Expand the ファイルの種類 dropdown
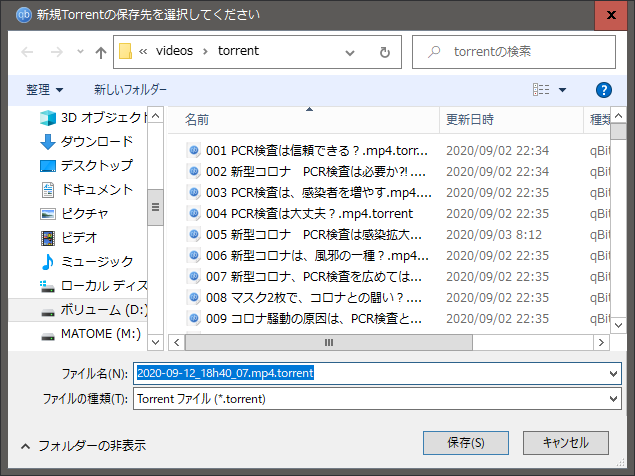Image resolution: width=635 pixels, height=476 pixels. [x=613, y=398]
